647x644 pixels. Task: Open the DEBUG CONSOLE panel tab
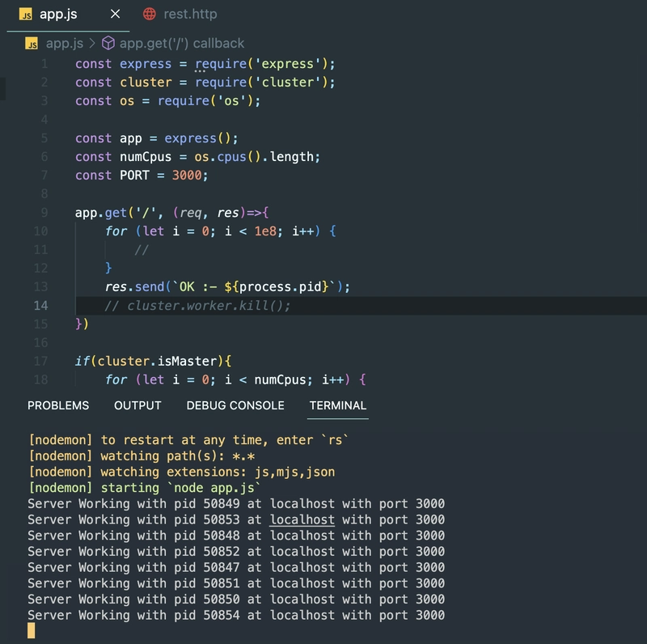(x=235, y=405)
